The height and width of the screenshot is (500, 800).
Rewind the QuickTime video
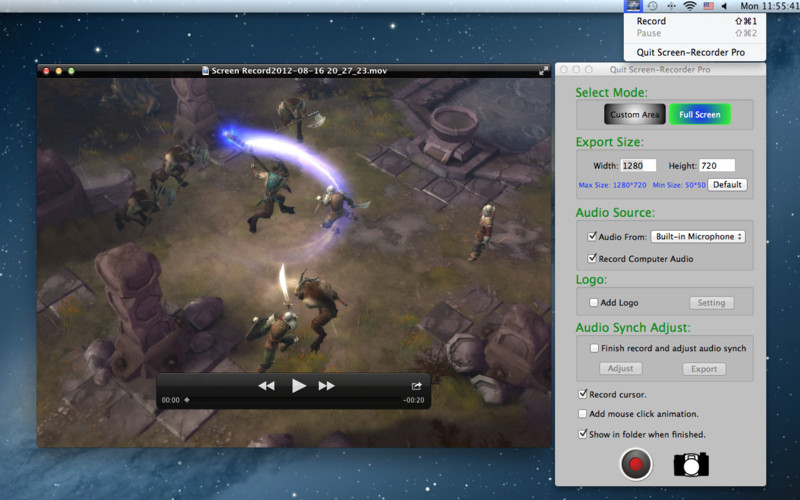tap(266, 386)
